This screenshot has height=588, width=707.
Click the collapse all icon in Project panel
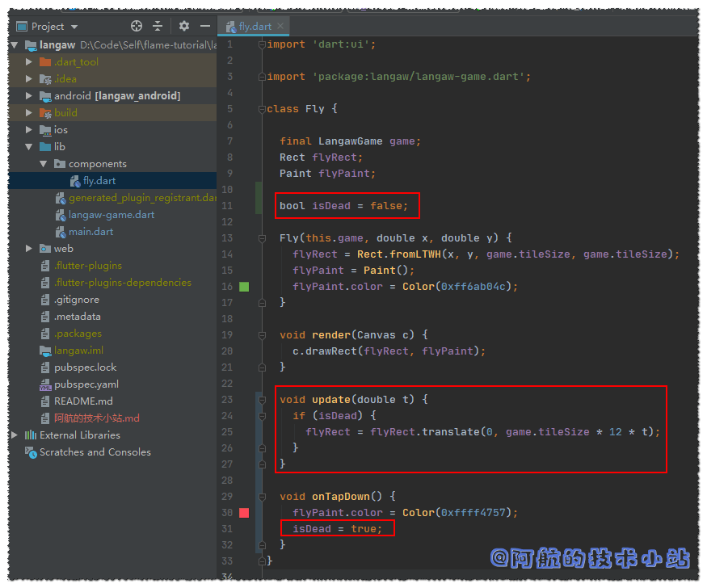point(158,26)
